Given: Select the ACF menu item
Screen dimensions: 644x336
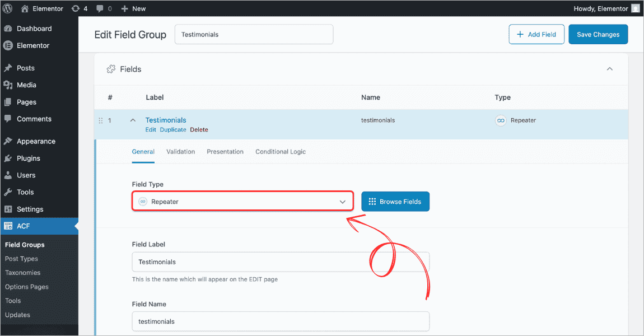Looking at the screenshot, I should [39, 226].
